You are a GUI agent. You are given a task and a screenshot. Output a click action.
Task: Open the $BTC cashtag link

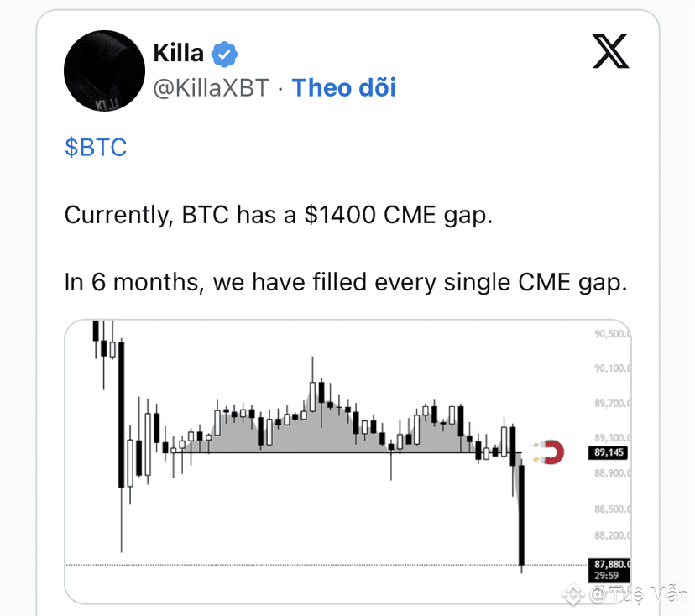pos(96,148)
